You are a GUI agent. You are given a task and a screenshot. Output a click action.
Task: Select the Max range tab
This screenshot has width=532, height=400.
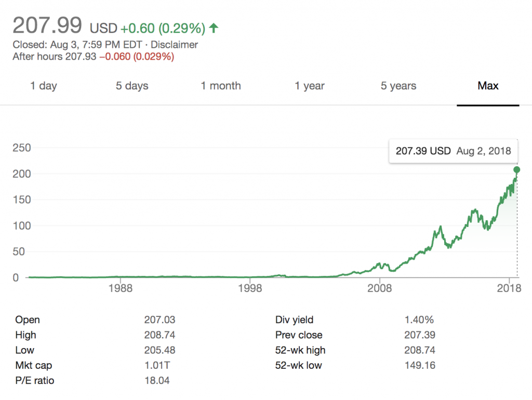(x=488, y=86)
